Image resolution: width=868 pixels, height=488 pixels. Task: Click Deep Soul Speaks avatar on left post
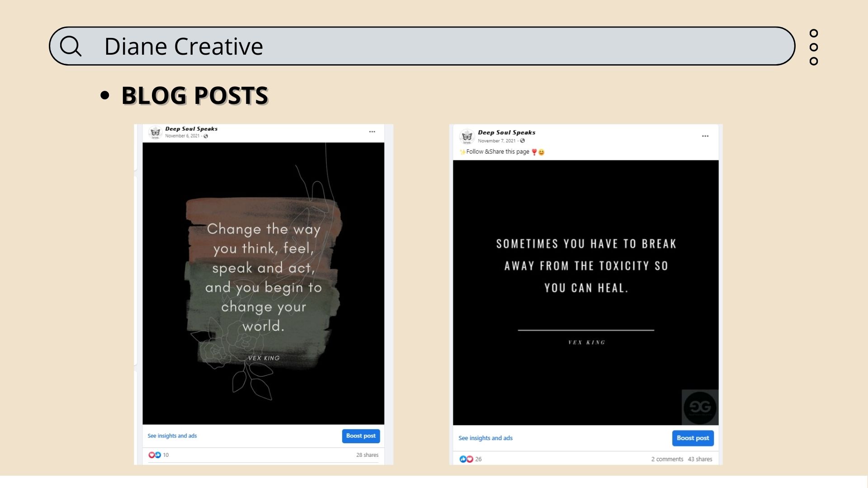pyautogui.click(x=156, y=132)
